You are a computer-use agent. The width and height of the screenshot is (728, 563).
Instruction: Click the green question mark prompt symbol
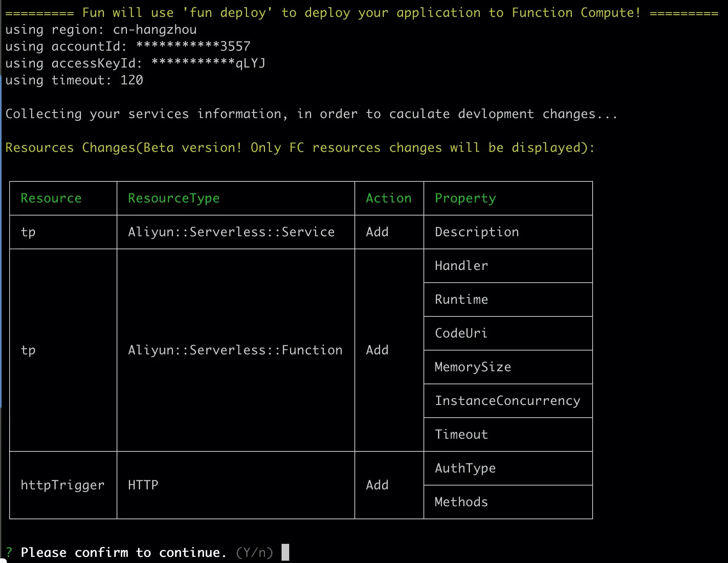coord(9,552)
